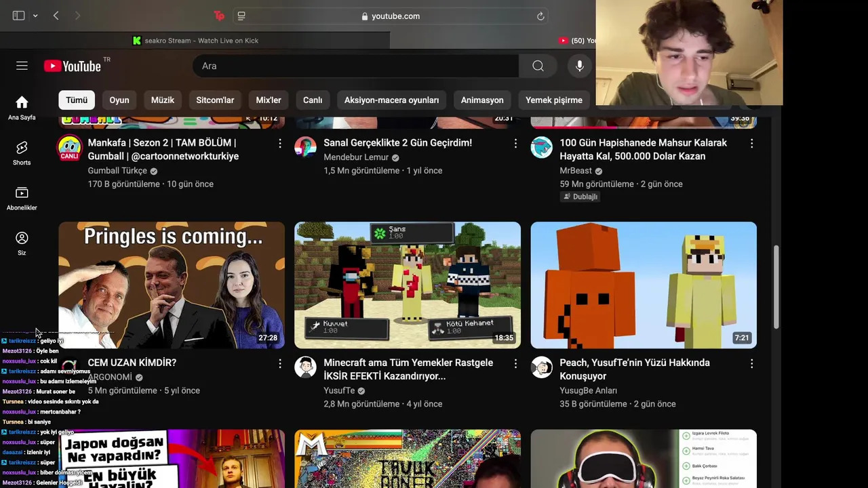Open Minecraft Şans Kuvvet video thumbnail
868x488 pixels.
point(408,285)
